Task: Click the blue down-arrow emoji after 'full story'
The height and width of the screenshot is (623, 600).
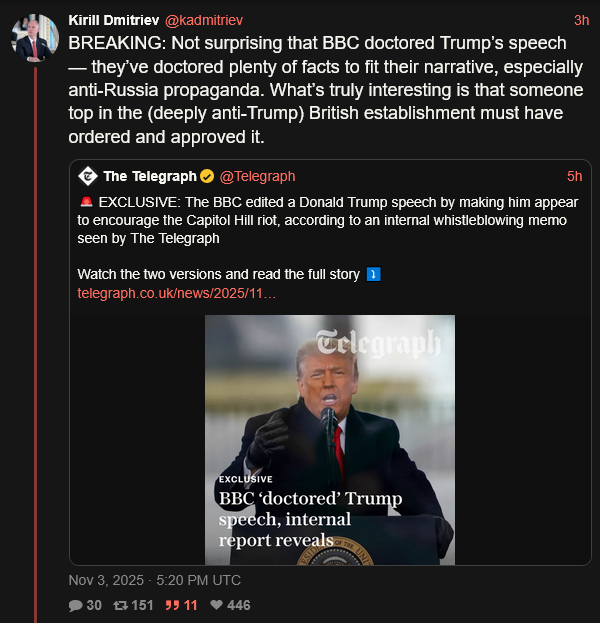Action: 373,274
